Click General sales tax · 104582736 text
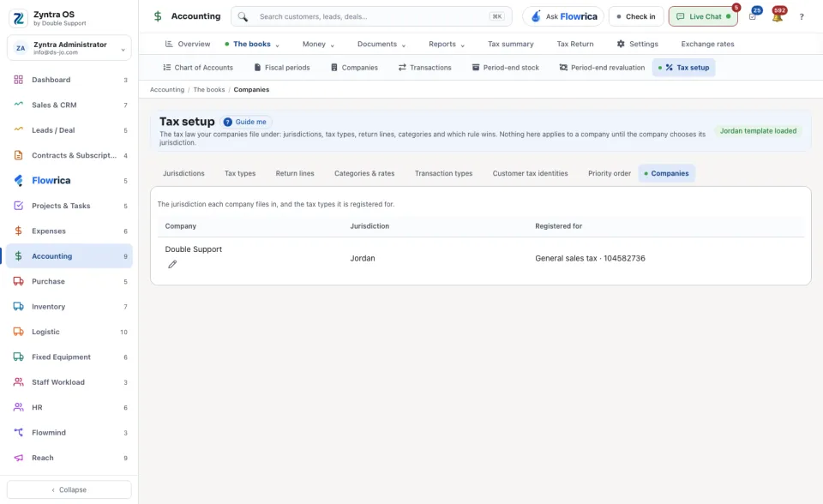 coord(590,258)
